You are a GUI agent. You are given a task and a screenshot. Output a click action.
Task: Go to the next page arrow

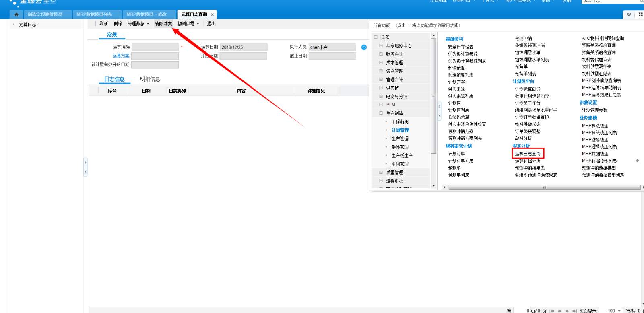[x=567, y=311]
